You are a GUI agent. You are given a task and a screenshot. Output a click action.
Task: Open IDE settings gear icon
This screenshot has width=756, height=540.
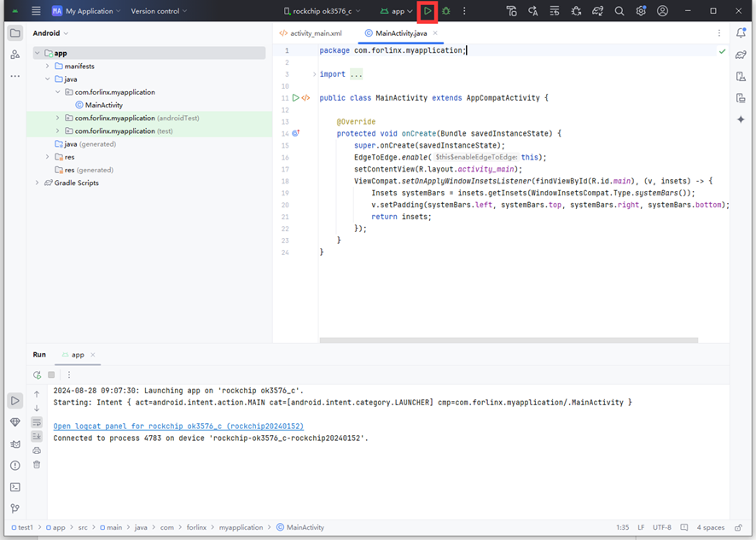point(641,11)
